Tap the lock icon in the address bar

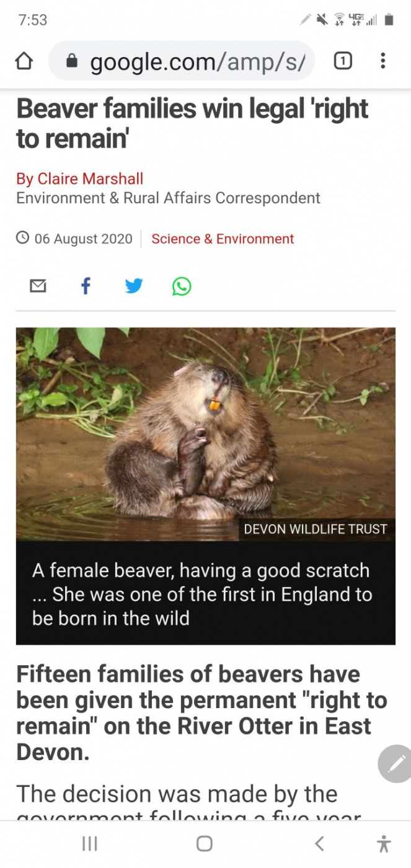73,61
